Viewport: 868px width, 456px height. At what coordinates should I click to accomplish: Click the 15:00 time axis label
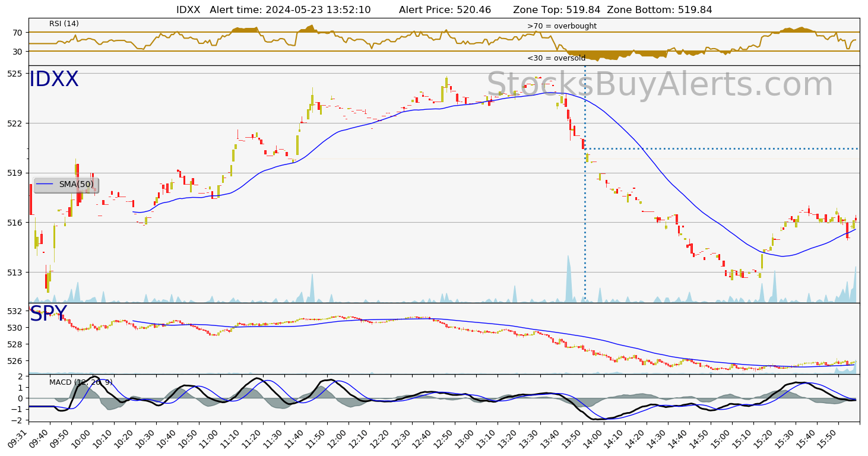pyautogui.click(x=722, y=440)
